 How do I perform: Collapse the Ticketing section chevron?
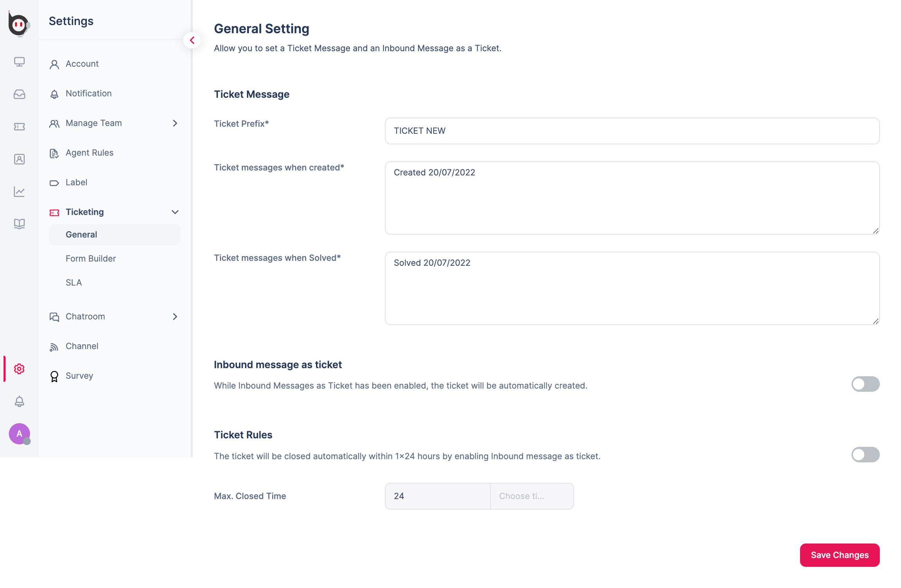175,212
